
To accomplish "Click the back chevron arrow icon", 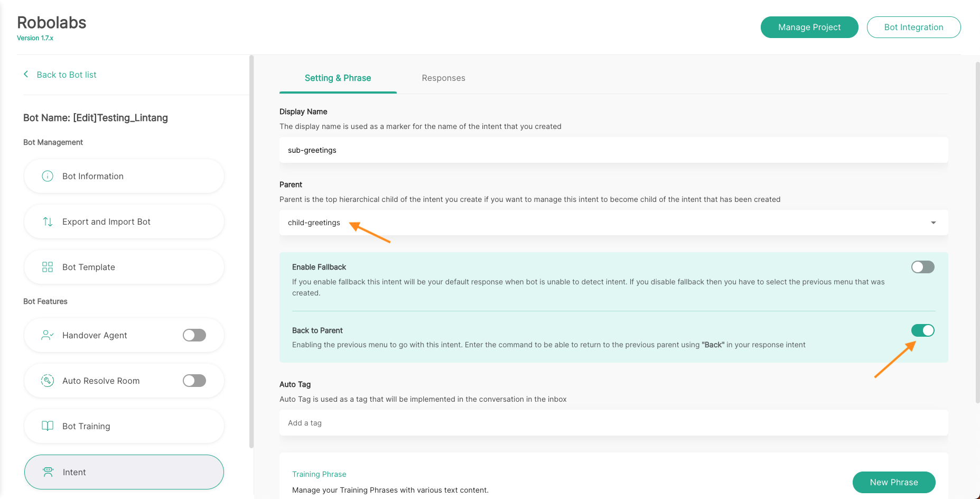I will (26, 75).
